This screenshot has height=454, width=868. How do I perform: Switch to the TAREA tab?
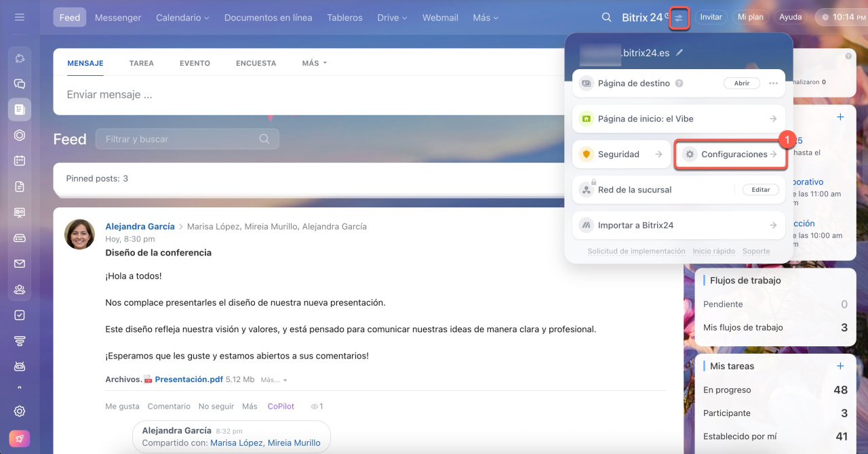click(x=141, y=63)
